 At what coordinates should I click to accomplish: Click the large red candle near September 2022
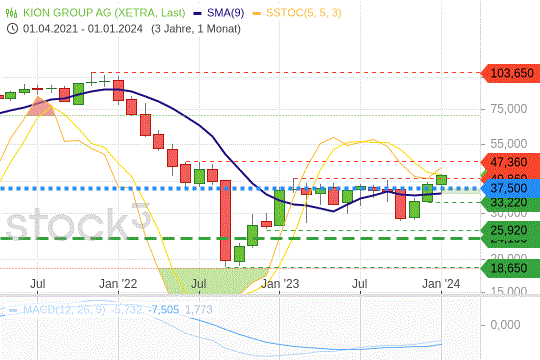[x=226, y=220]
